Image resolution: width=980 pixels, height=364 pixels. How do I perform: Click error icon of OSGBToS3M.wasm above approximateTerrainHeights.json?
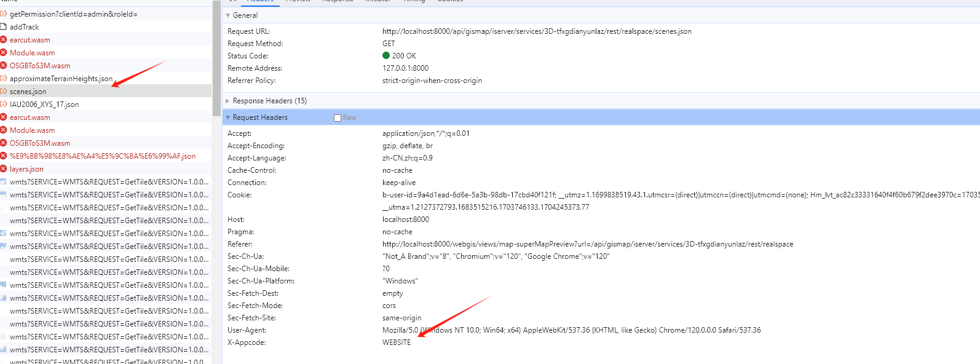coord(3,65)
